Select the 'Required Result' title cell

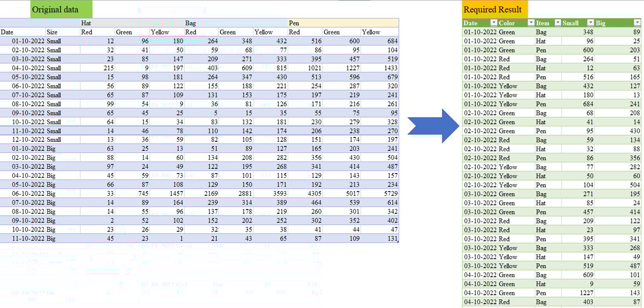click(495, 9)
